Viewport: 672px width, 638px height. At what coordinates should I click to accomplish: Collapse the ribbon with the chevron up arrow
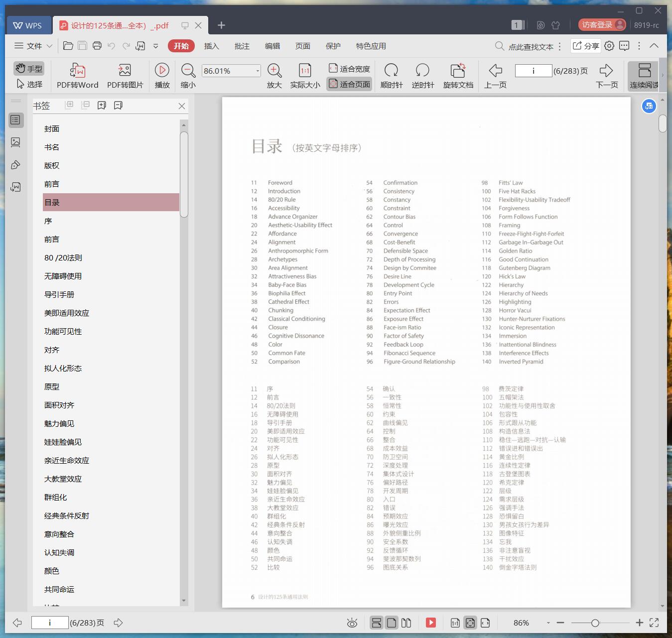654,46
